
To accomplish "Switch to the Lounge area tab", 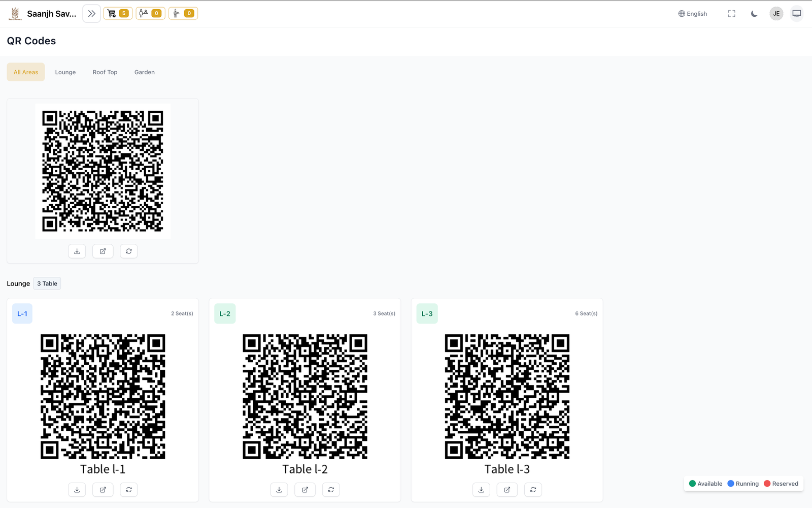I will pos(65,72).
